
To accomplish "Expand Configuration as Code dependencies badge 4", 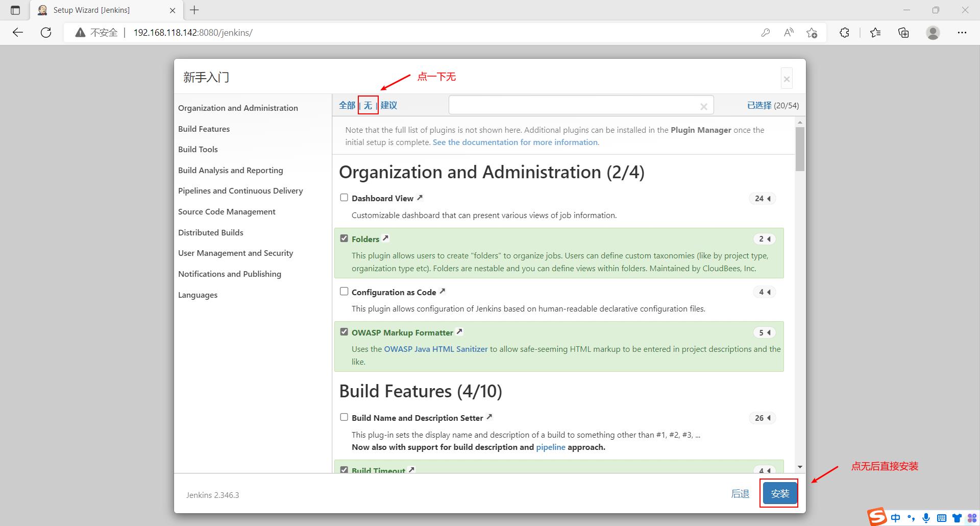I will point(764,292).
